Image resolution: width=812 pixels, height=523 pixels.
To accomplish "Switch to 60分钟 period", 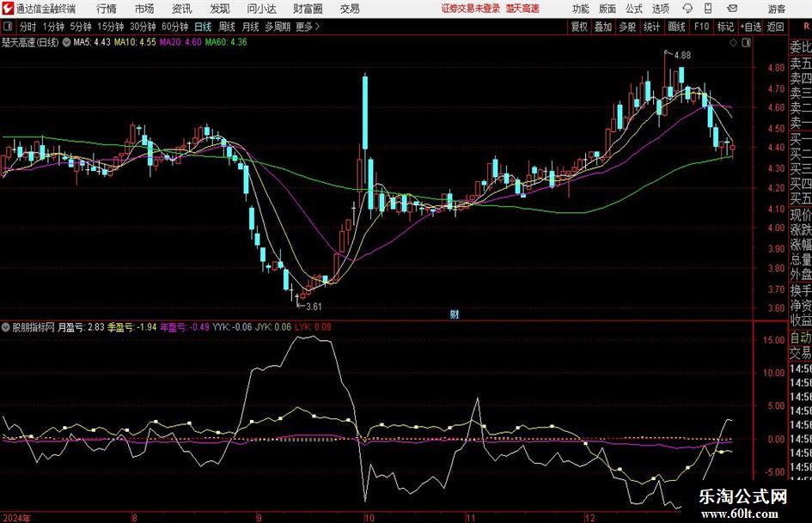I will click(174, 27).
